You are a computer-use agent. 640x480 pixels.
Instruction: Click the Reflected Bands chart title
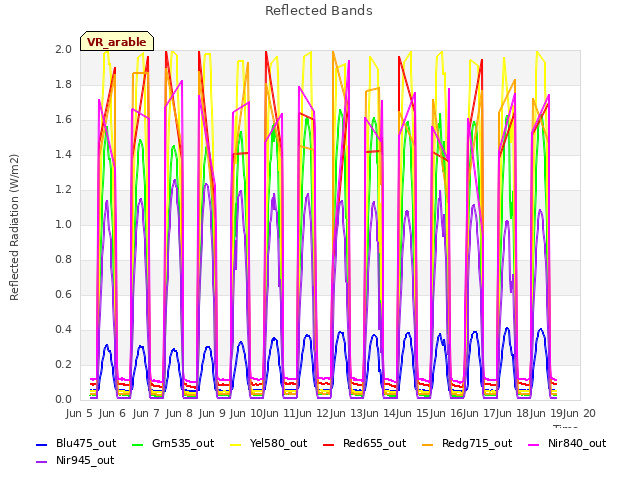point(319,11)
